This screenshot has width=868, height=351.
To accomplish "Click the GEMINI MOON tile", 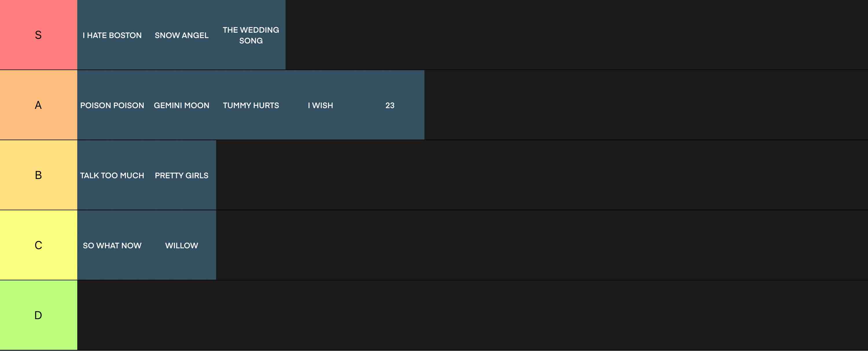I will pos(181,105).
